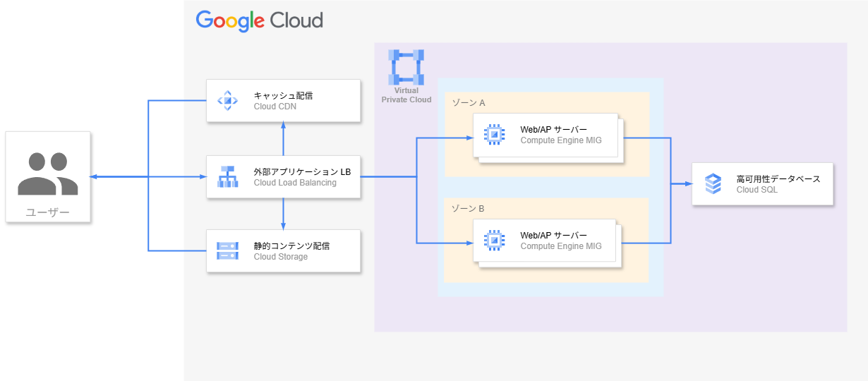Click the 外部アプリケーション LB label
Screen dimensions: 868x381
(302, 171)
